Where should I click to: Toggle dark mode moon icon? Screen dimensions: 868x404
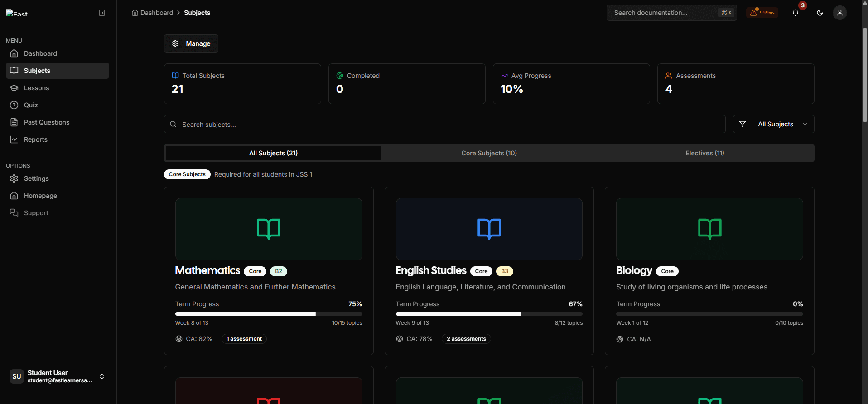click(820, 13)
